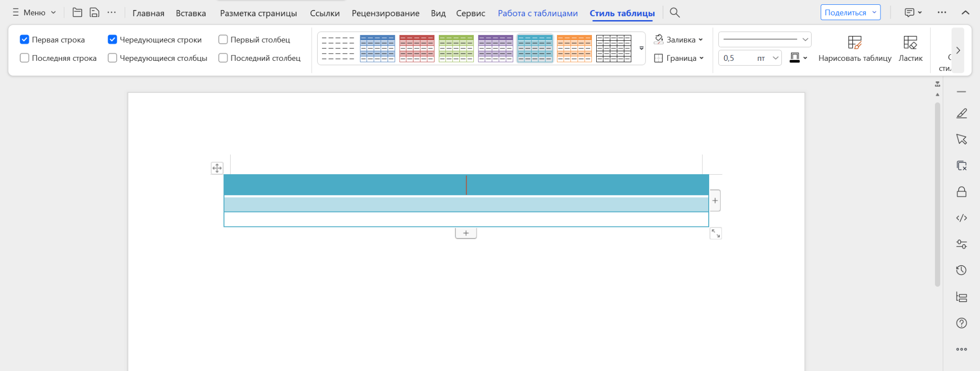Add a column with the plus handle
980x371 pixels.
point(715,201)
